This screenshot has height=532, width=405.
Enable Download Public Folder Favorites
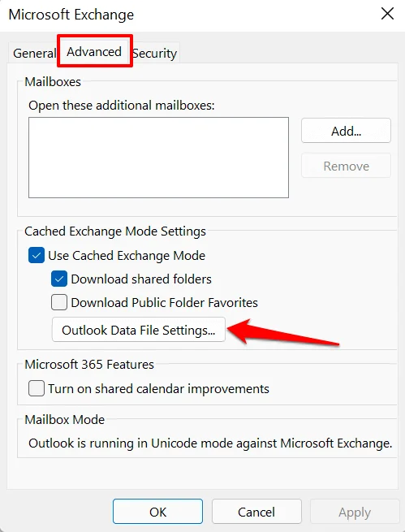click(59, 302)
